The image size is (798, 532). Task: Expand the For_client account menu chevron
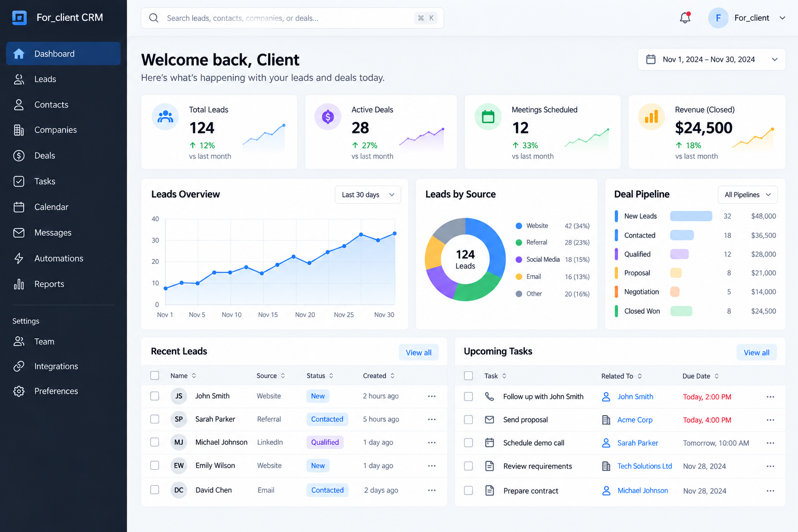782,18
